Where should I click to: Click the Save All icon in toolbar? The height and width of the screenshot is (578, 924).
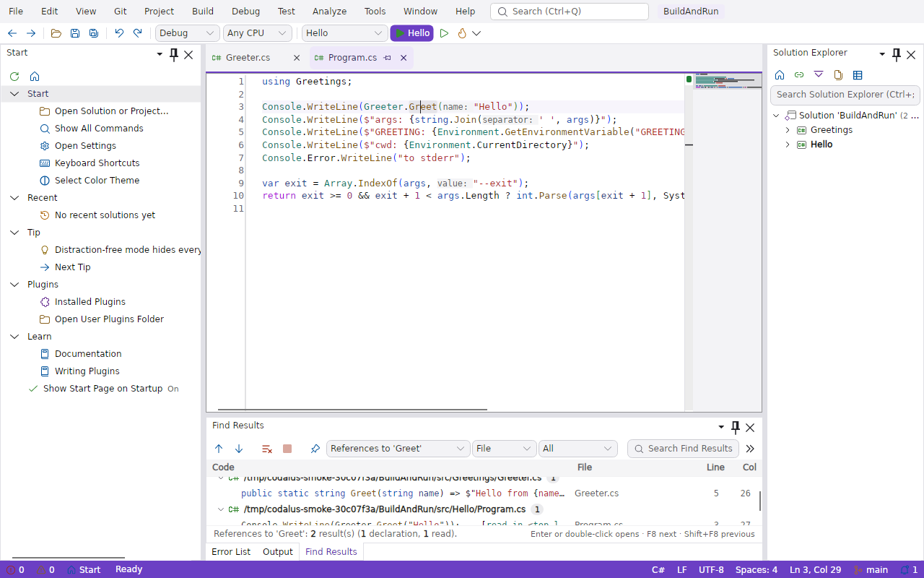click(x=94, y=33)
